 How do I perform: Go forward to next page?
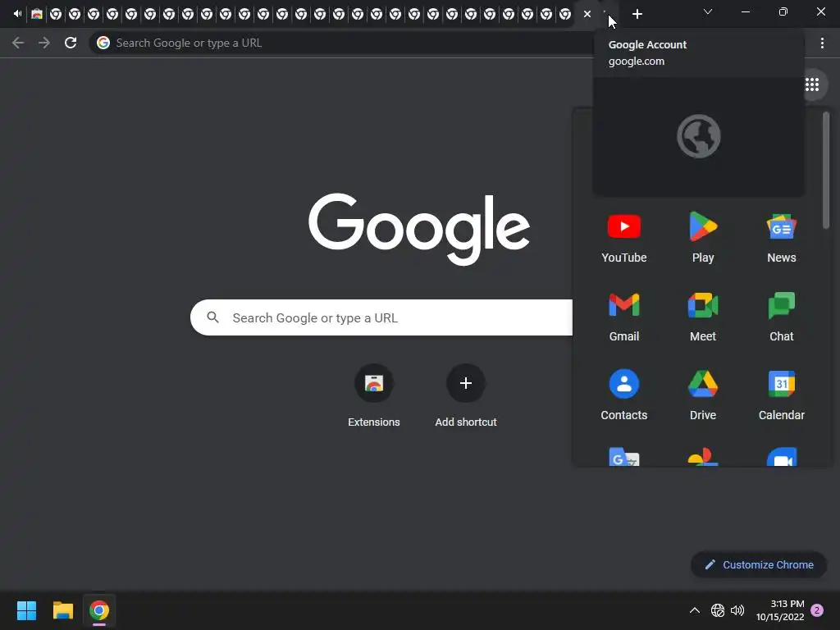click(44, 43)
